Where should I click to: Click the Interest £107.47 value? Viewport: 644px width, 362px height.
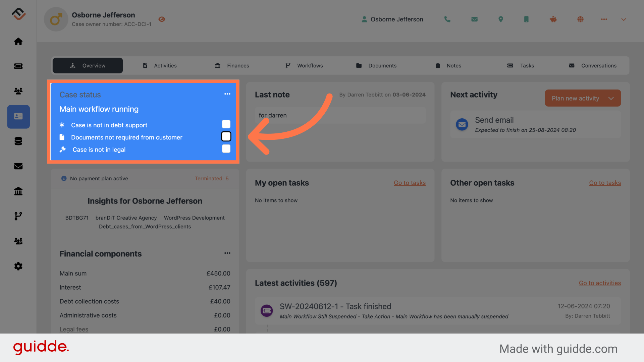pos(219,288)
